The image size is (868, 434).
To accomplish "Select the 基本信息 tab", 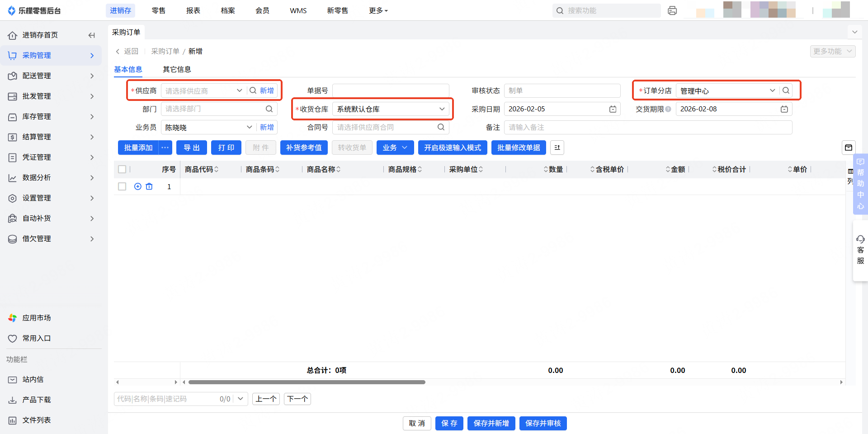I will (x=128, y=69).
